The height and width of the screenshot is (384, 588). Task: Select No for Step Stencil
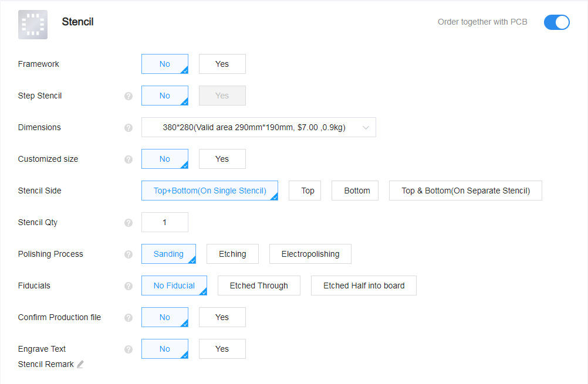coord(165,96)
